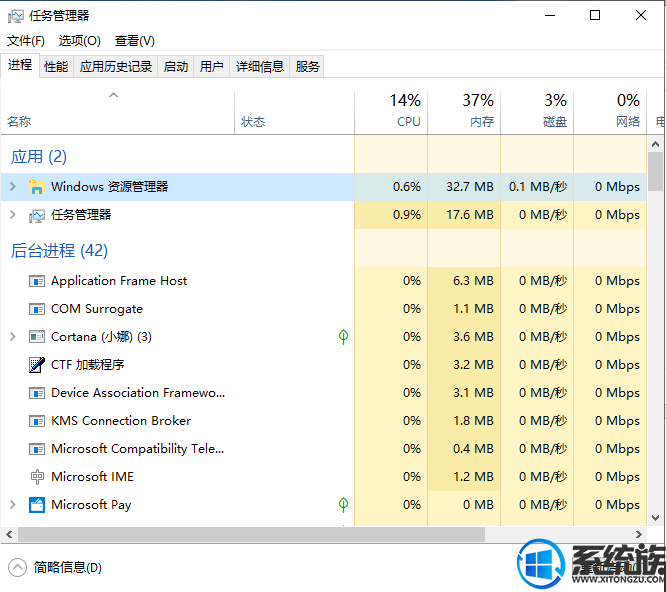666x592 pixels.
Task: Click the 应用 (2) group heading
Action: click(x=39, y=157)
